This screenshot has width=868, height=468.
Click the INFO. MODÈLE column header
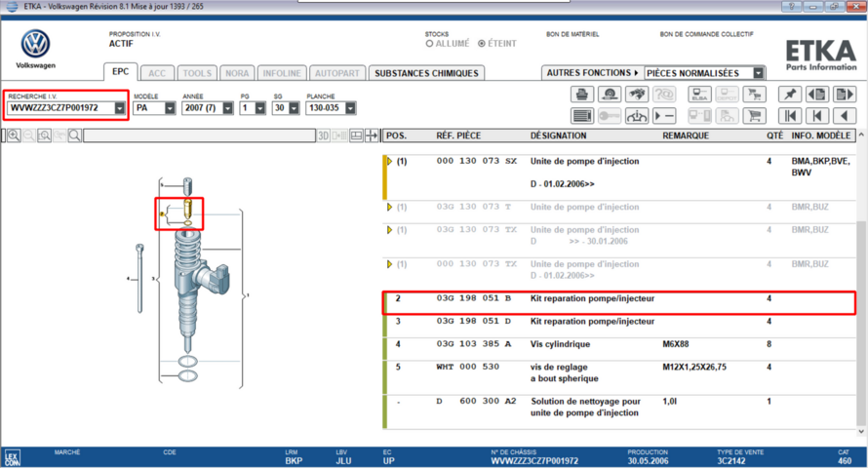(821, 136)
